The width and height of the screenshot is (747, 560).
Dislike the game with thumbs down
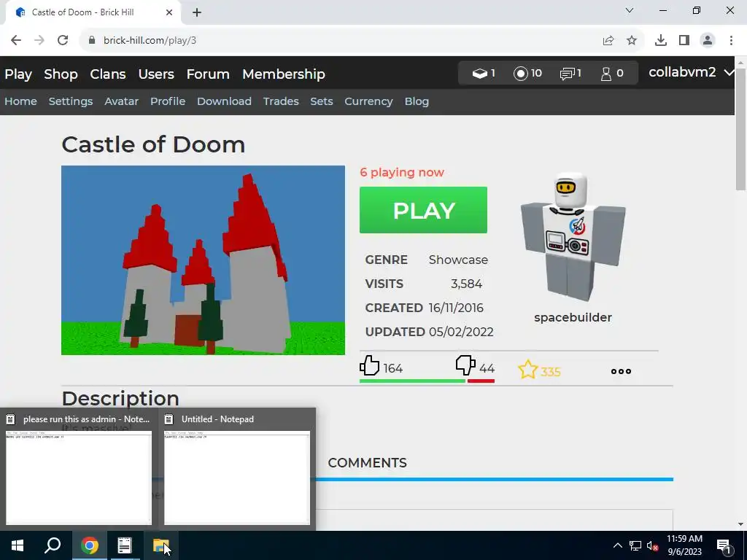465,366
